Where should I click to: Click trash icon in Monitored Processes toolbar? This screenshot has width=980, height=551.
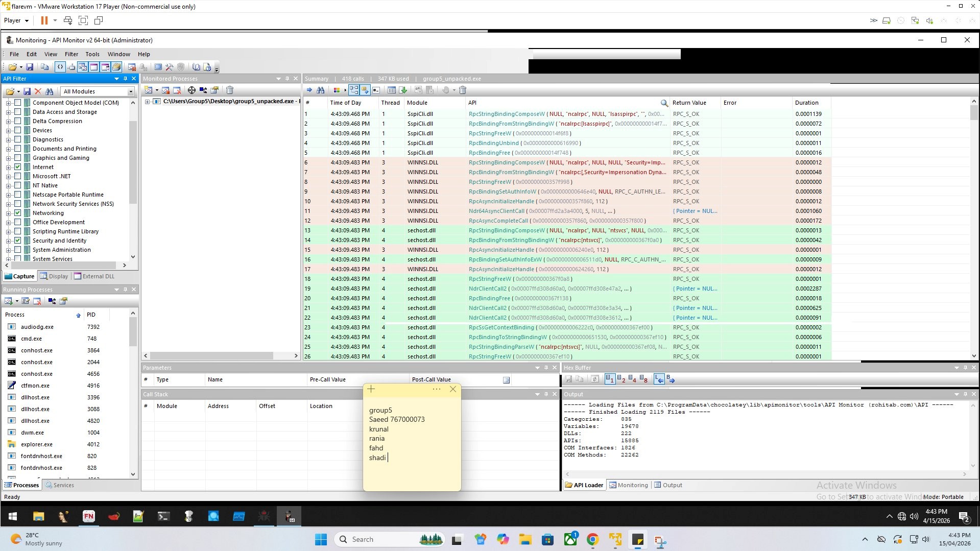point(230,90)
